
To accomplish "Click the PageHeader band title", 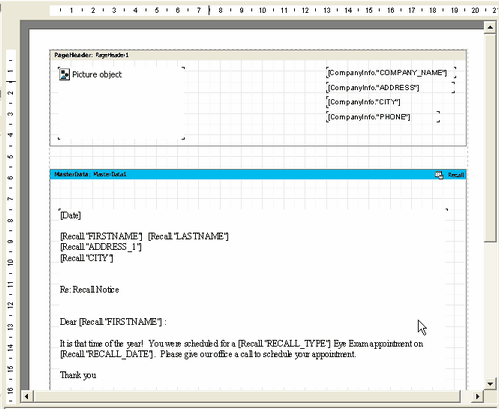I will tap(91, 55).
